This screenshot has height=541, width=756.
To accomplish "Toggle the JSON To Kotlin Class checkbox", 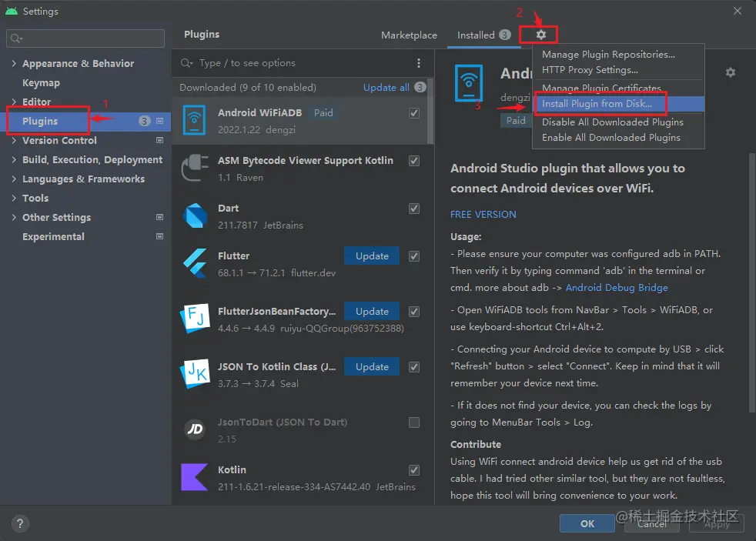I will 414,366.
